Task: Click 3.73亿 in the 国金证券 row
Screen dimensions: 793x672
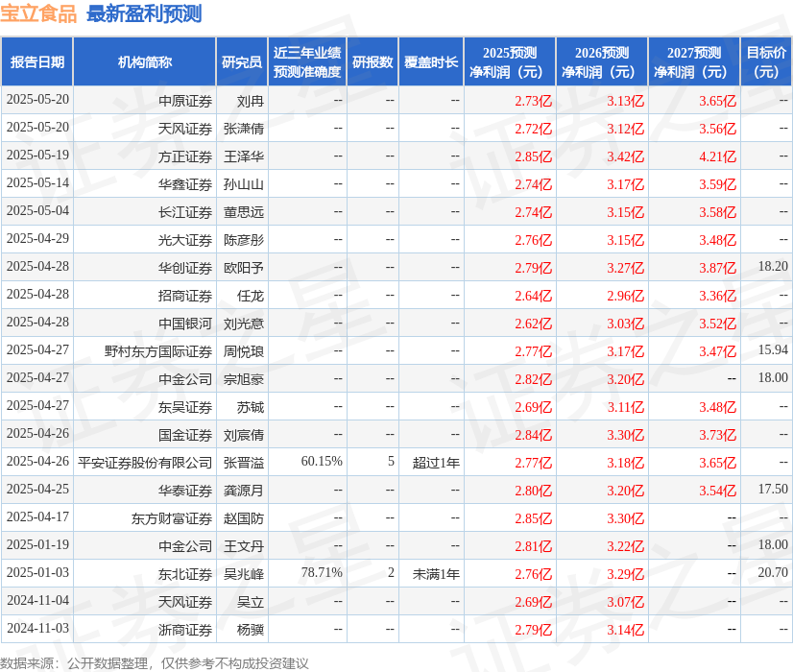Action: tap(718, 435)
